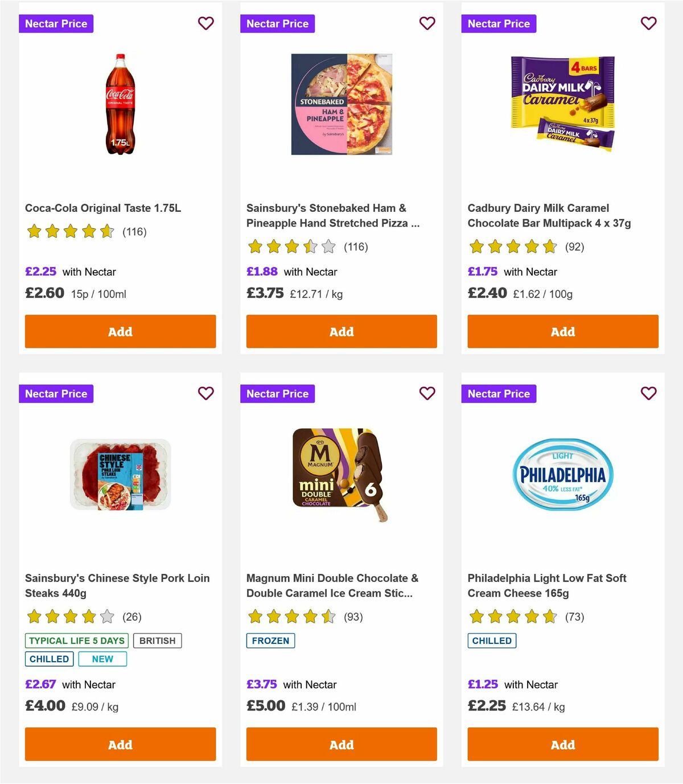Click the Nectar Price badge on Coca-Cola card
This screenshot has width=683, height=784.
tap(56, 23)
